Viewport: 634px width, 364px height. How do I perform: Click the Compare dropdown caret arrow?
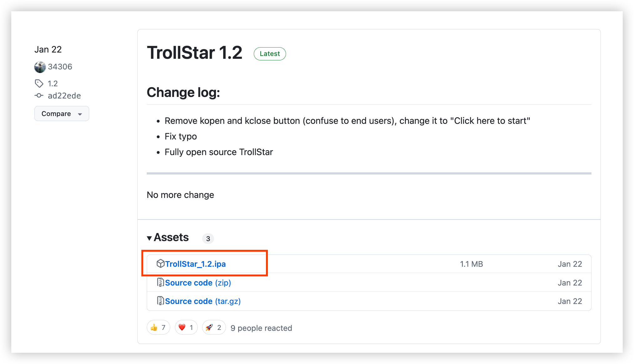pos(80,114)
